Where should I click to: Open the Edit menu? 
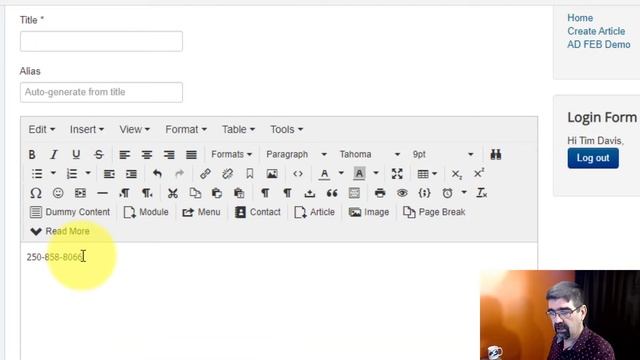pyautogui.click(x=42, y=129)
